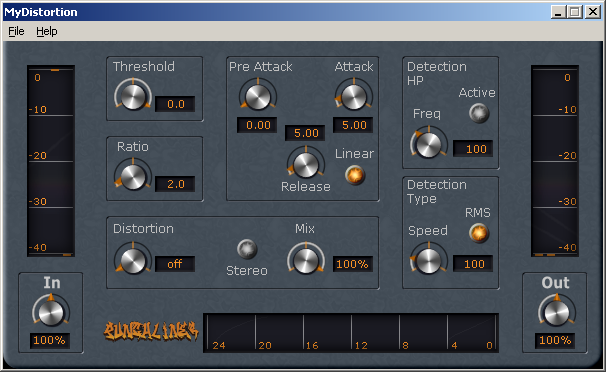
Task: Open the File menu
Action: pos(16,31)
